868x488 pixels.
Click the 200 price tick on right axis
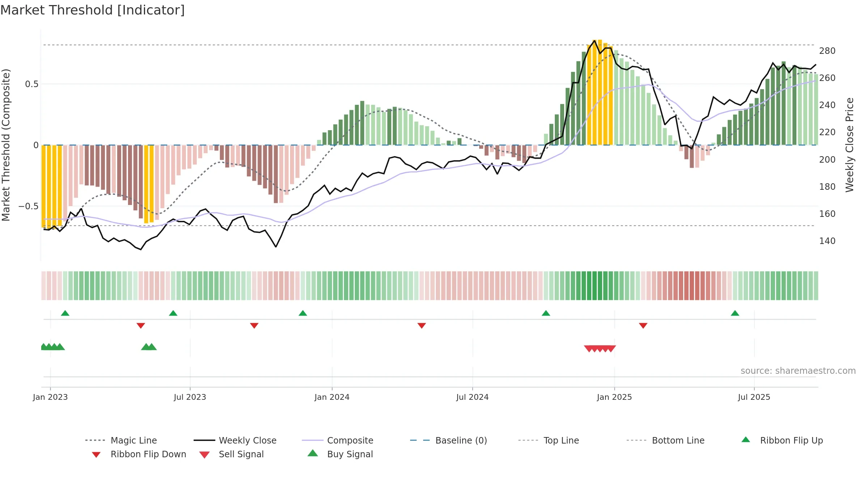point(827,159)
